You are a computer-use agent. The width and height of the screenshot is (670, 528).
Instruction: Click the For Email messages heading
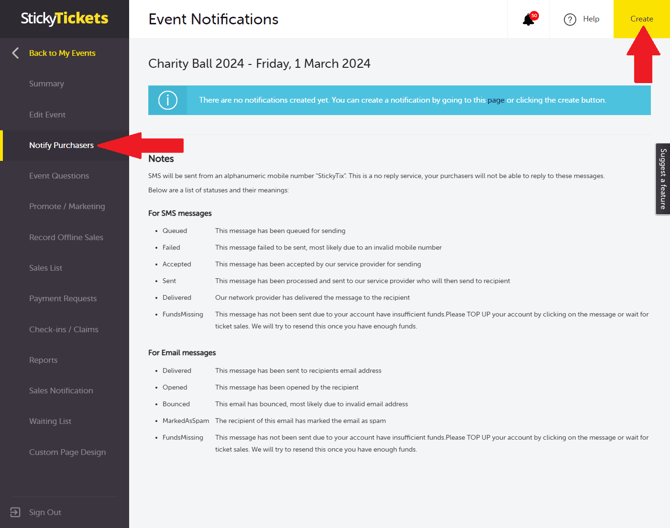[182, 352]
